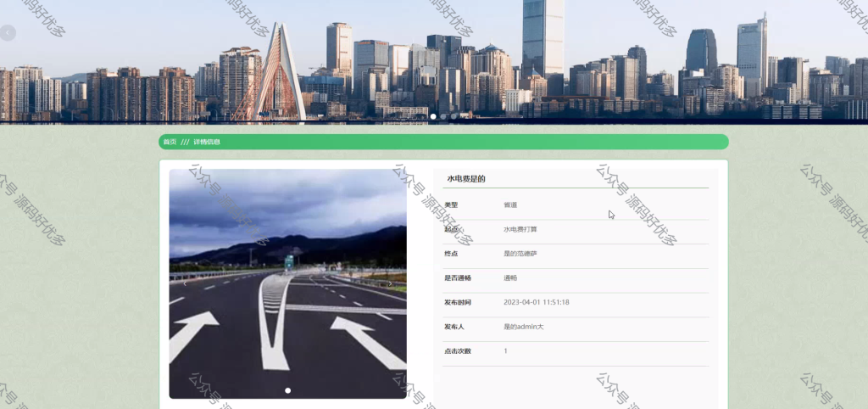Select the first banner carousel dot
Screen dimensions: 868x409
coord(433,116)
